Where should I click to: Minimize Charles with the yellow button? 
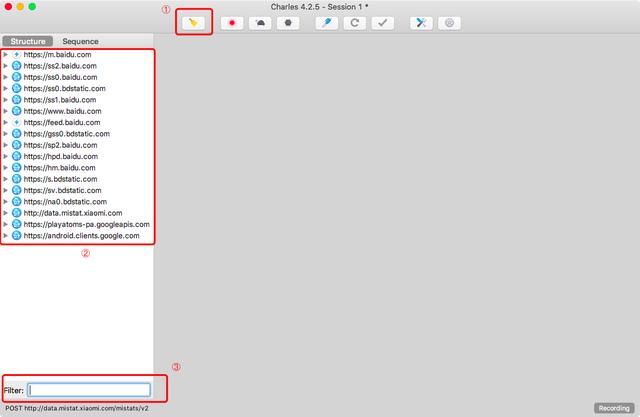(x=20, y=7)
